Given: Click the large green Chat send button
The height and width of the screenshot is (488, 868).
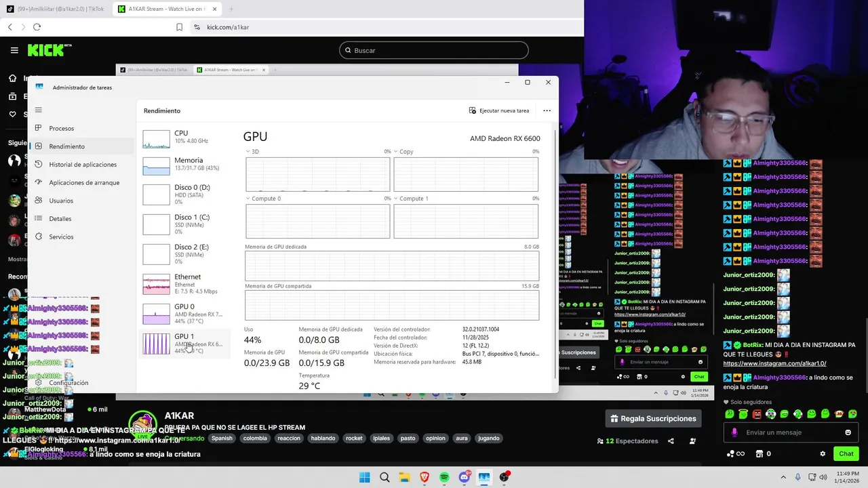Looking at the screenshot, I should 846,453.
